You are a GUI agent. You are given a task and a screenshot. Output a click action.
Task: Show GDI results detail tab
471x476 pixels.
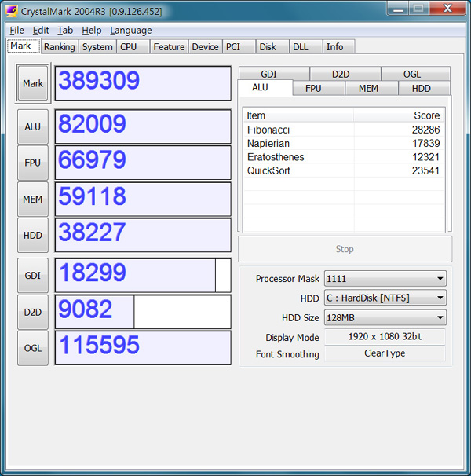(x=274, y=74)
